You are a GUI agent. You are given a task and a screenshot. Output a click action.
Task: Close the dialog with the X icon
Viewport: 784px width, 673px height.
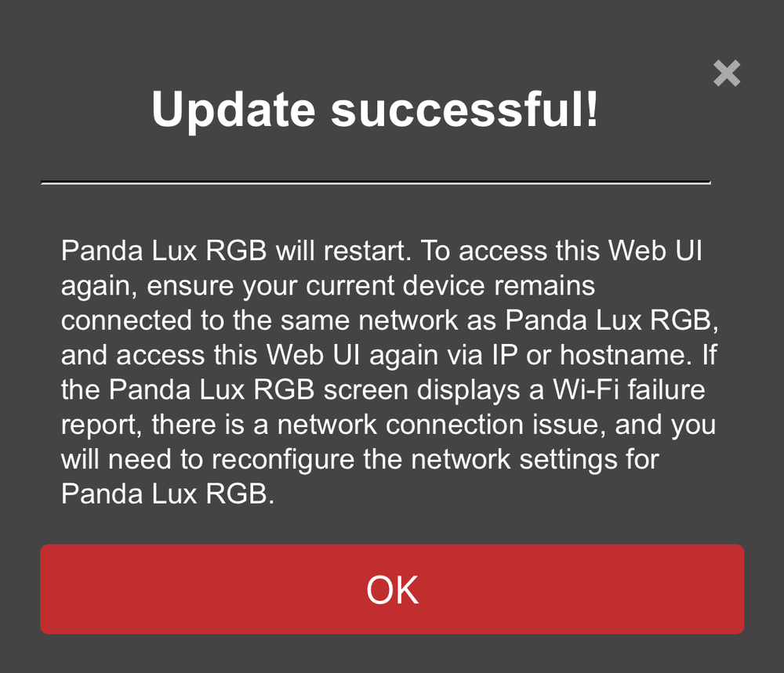point(727,74)
